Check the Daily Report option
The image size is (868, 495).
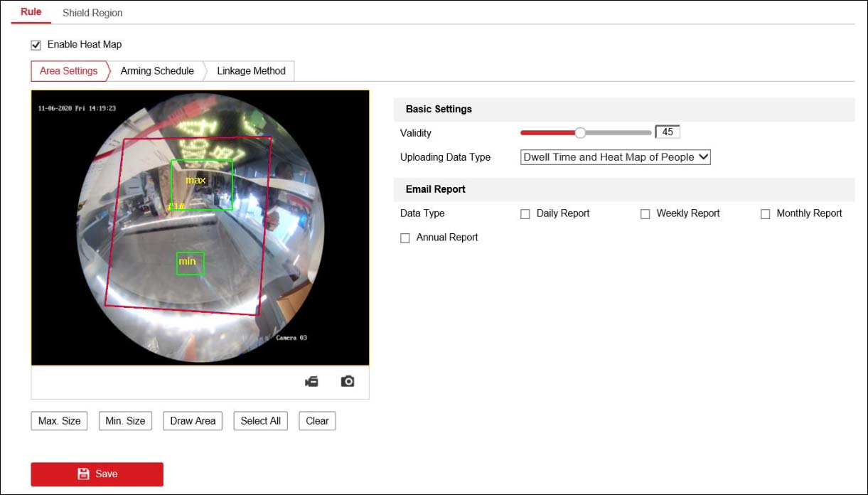coord(525,213)
